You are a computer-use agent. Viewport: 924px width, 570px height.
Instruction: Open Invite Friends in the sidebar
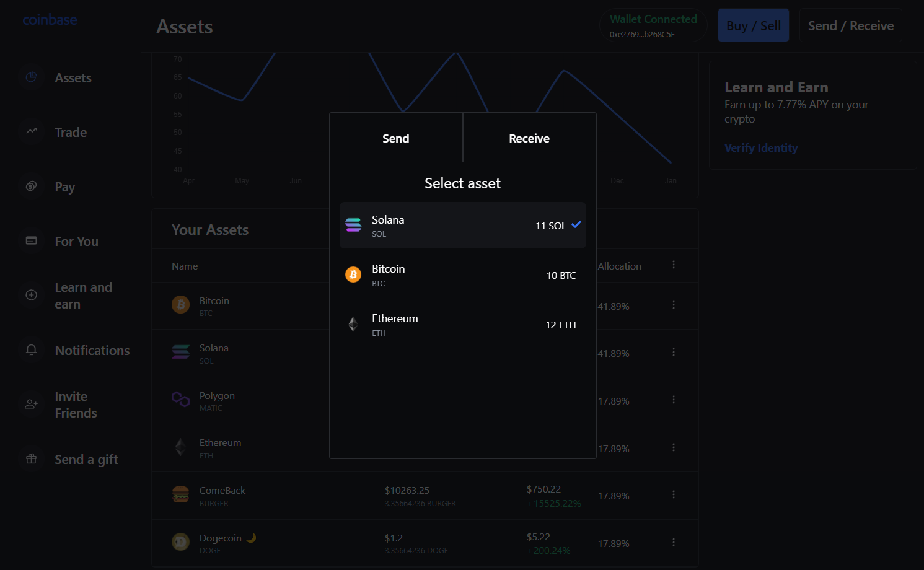point(76,405)
